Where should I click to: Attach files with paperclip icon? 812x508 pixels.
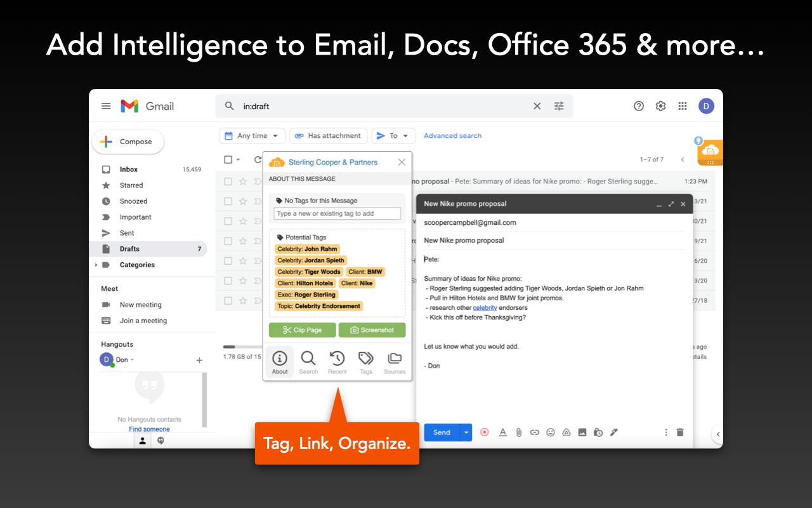[x=518, y=432]
